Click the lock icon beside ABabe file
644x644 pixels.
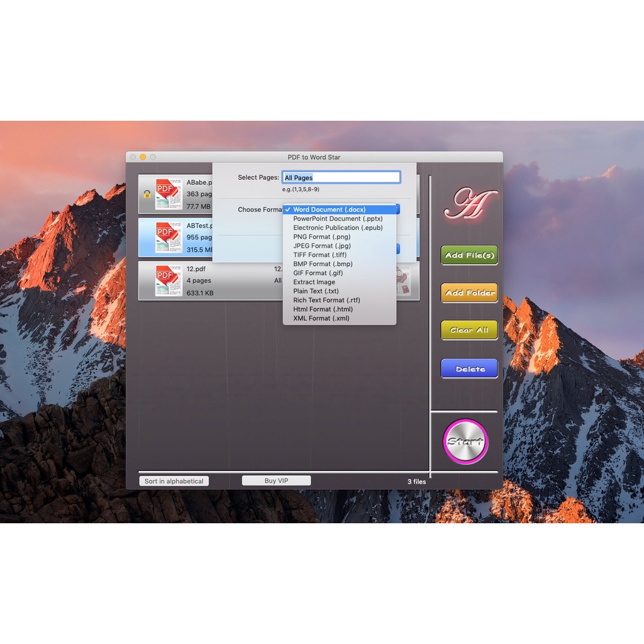click(x=147, y=194)
